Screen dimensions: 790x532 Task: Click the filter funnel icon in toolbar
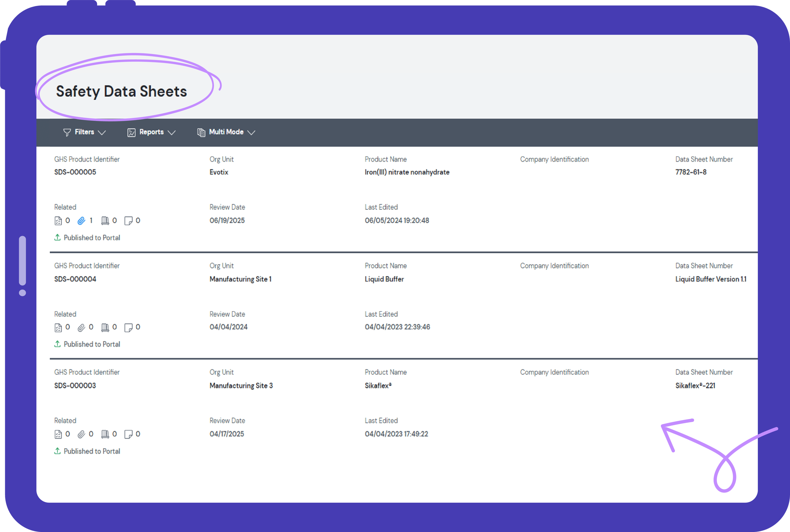67,132
